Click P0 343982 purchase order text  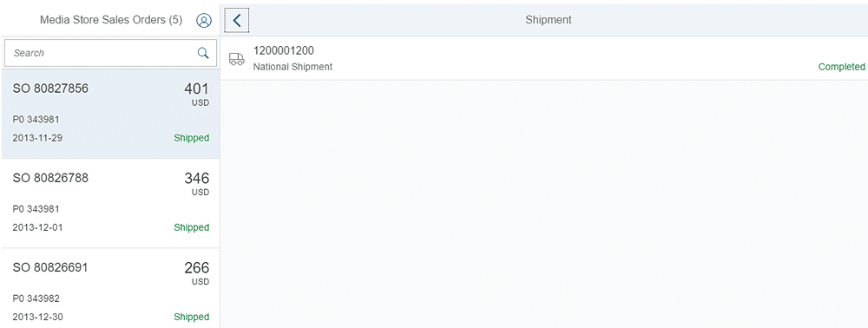[36, 298]
